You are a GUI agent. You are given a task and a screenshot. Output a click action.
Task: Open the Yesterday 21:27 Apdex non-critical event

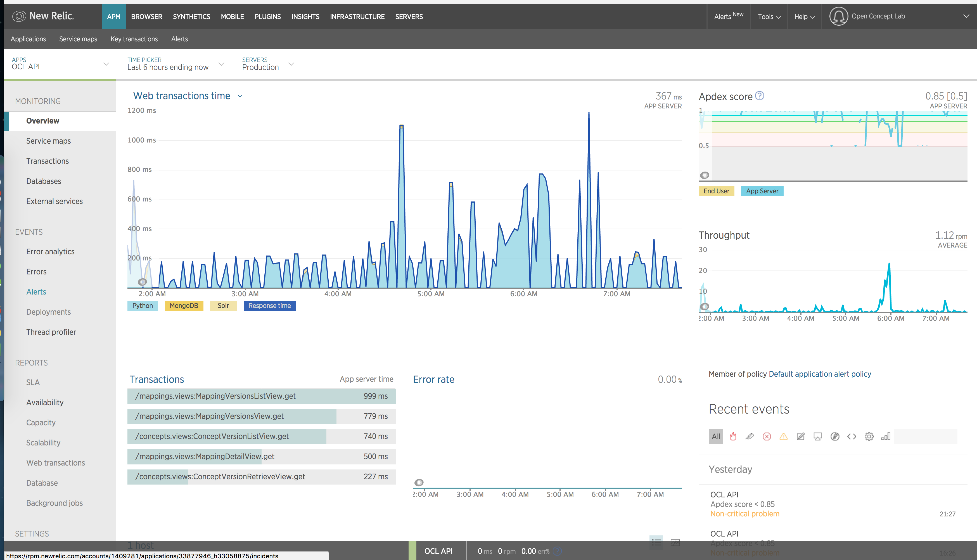(833, 504)
